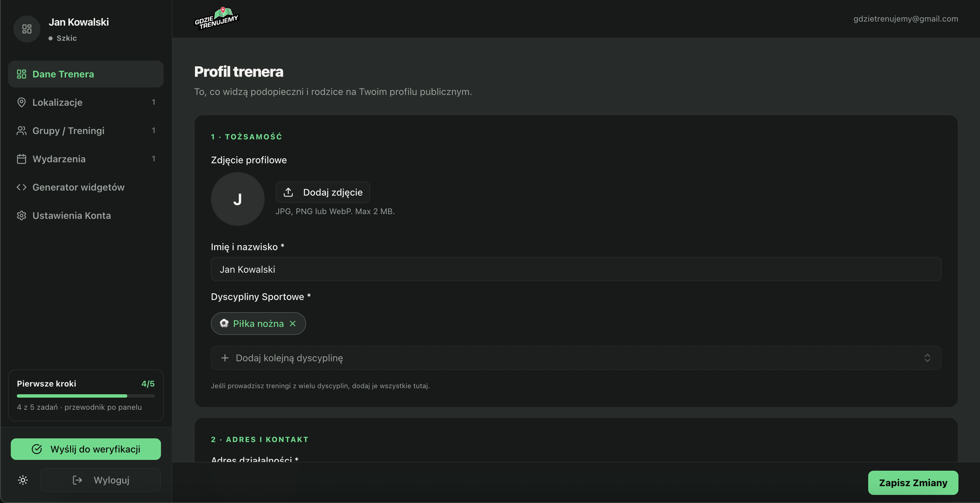Click the Lokalizacje pin icon
Screen dimensions: 980x503
click(x=21, y=102)
